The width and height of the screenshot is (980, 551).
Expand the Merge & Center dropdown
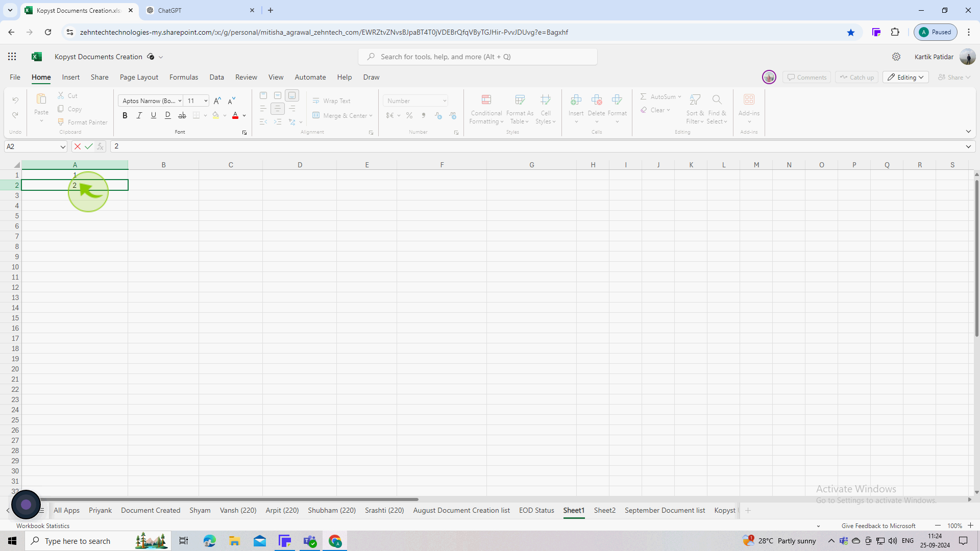point(371,116)
